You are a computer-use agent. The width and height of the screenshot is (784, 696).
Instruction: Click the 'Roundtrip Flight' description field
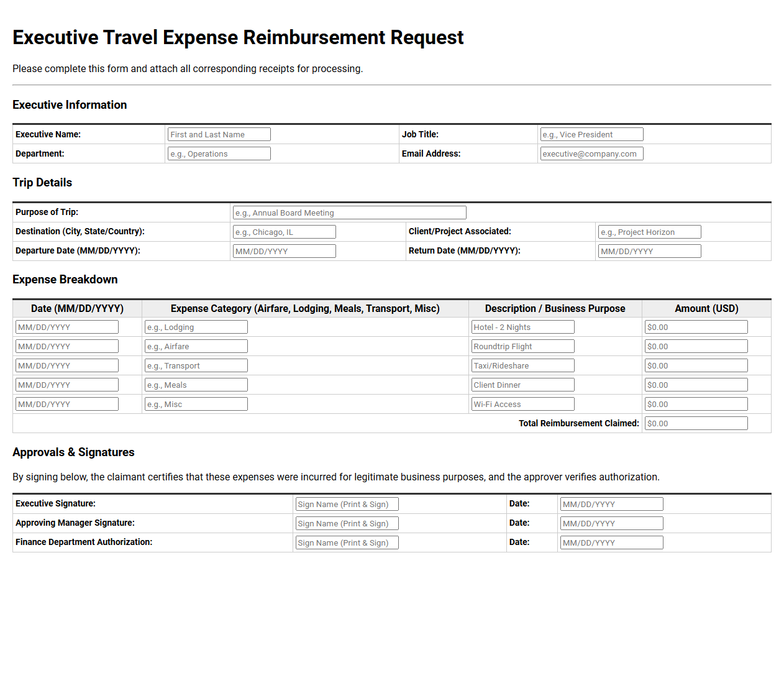[523, 346]
